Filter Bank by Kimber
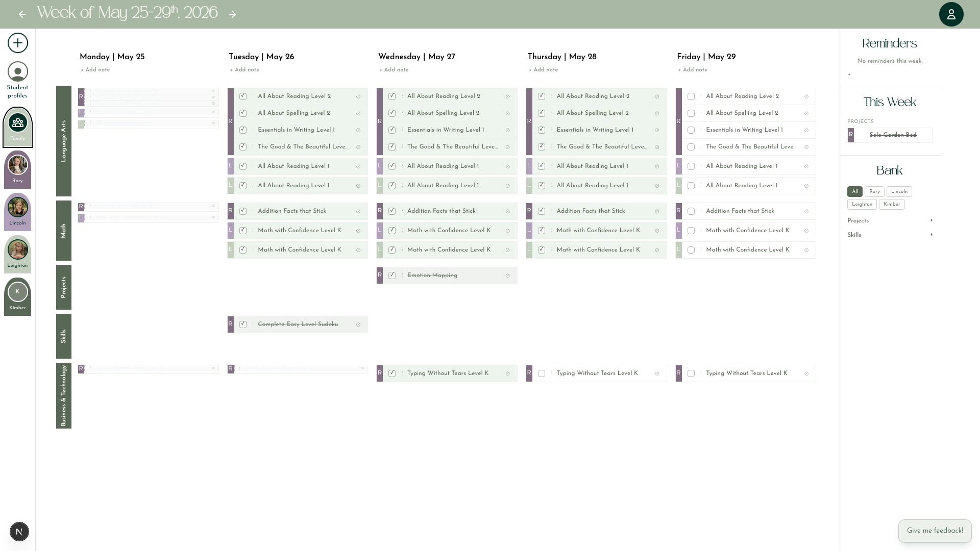This screenshot has height=551, width=980. (892, 204)
